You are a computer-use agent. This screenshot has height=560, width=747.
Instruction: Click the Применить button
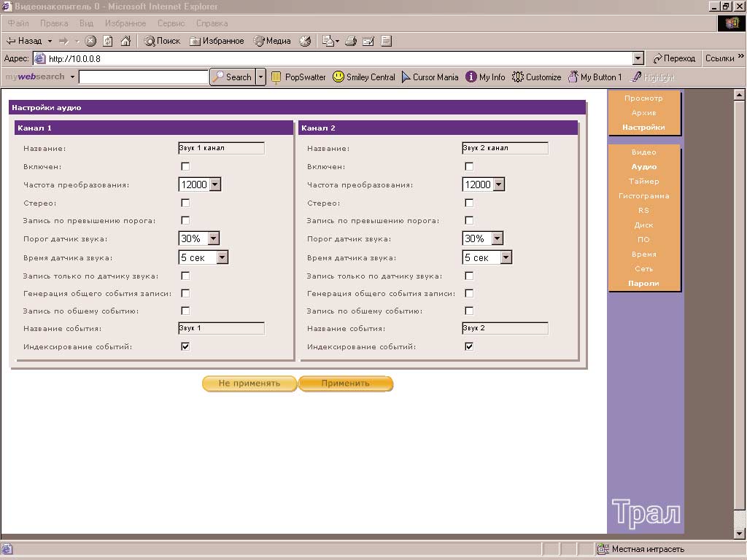coord(345,384)
